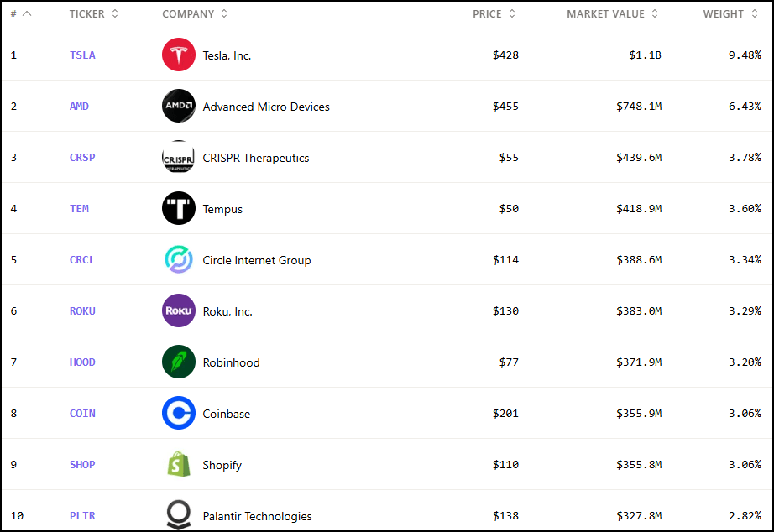Click the Circle Internet Group logo
The height and width of the screenshot is (532, 774).
click(179, 259)
